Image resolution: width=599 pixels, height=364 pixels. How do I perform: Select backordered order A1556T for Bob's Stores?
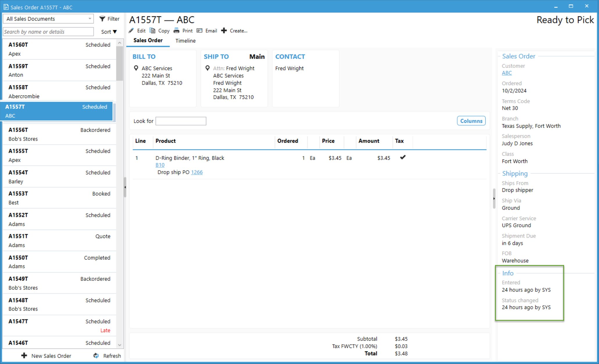coord(58,134)
